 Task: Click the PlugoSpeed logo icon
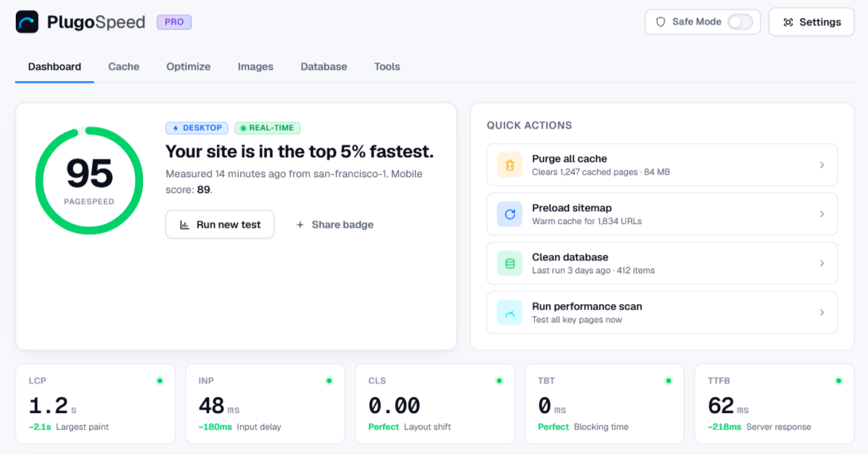(26, 22)
